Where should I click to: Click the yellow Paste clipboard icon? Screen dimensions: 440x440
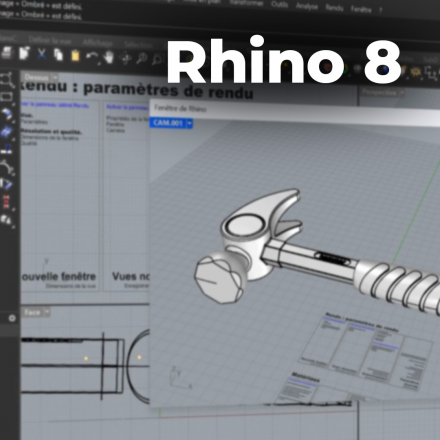click(x=75, y=56)
